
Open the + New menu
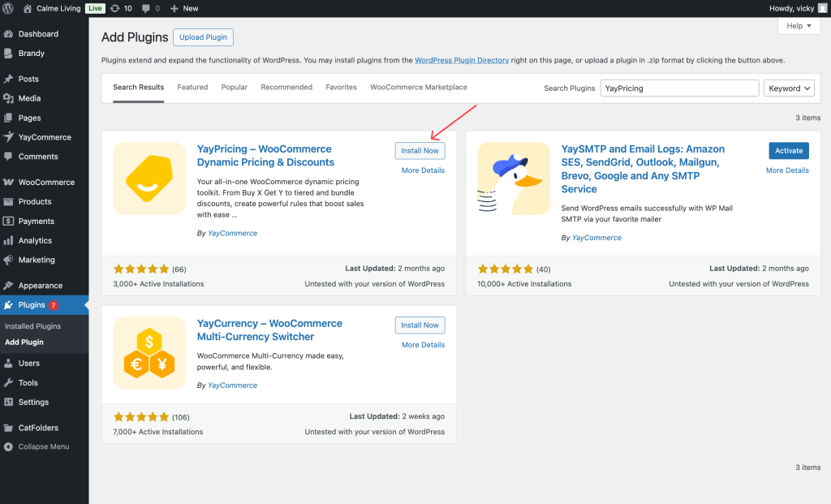click(x=182, y=8)
